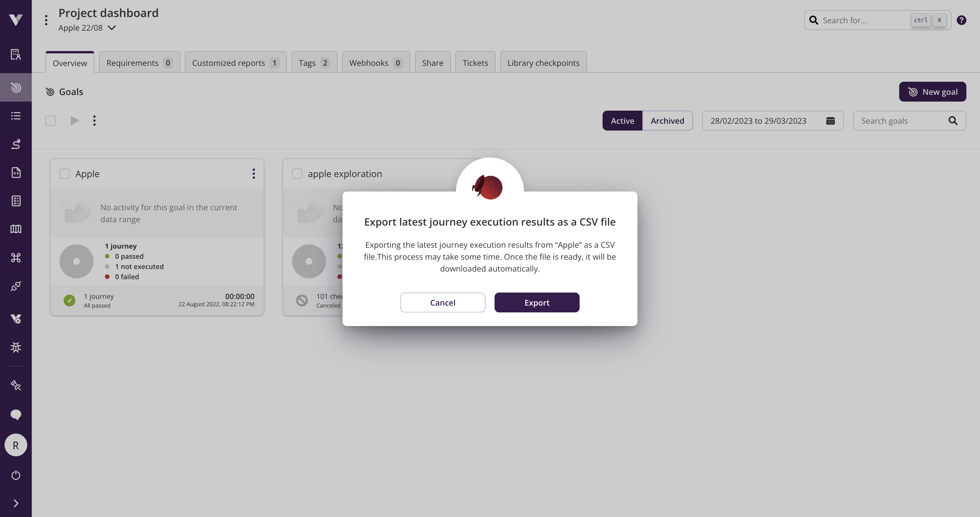Click Cancel to dismiss export dialog

pyautogui.click(x=443, y=302)
